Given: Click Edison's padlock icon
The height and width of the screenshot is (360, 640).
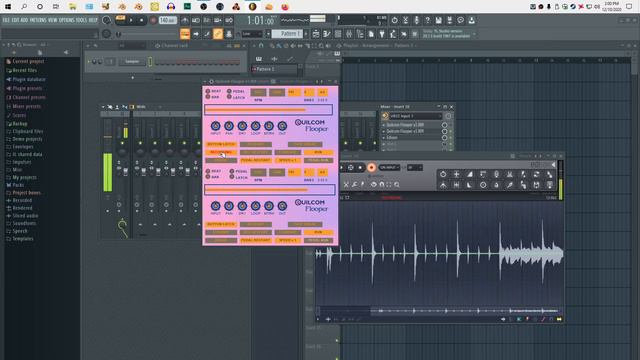Looking at the screenshot, I should tap(496, 185).
